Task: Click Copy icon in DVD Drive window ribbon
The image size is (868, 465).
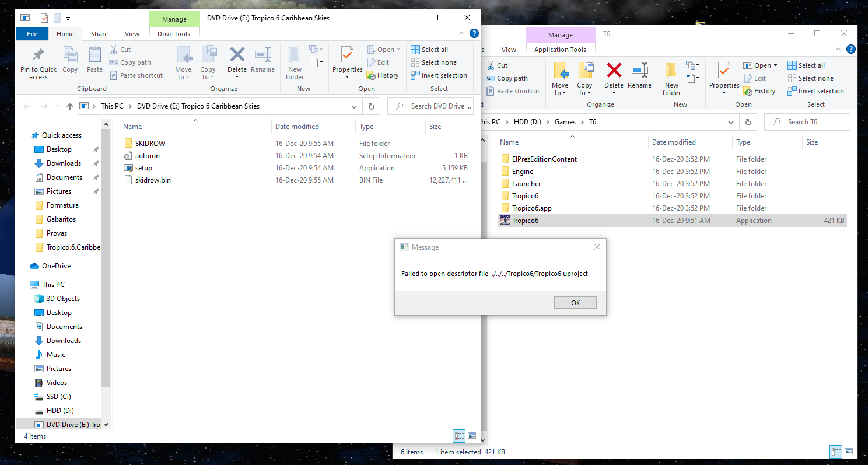Action: [71, 60]
